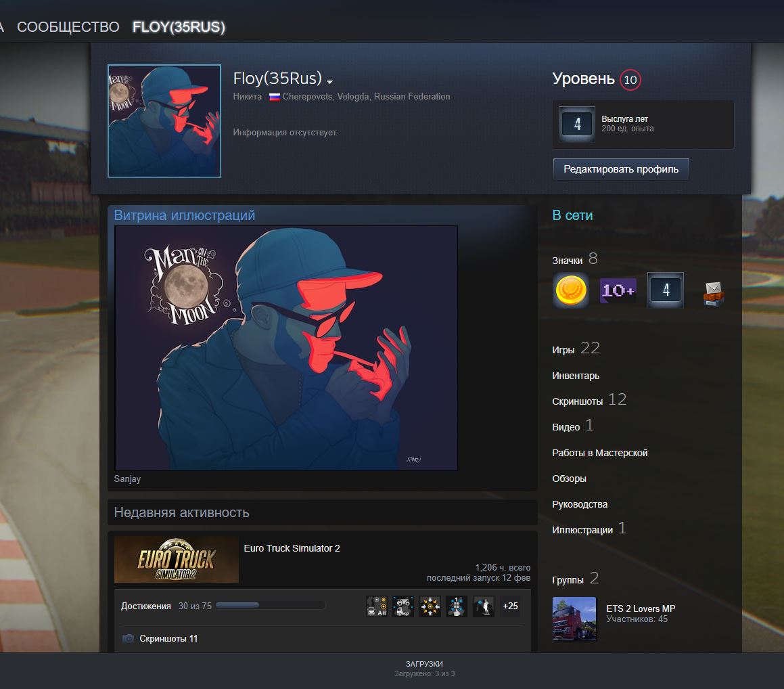Open the fourth Euro Truck achievement icon

457,606
